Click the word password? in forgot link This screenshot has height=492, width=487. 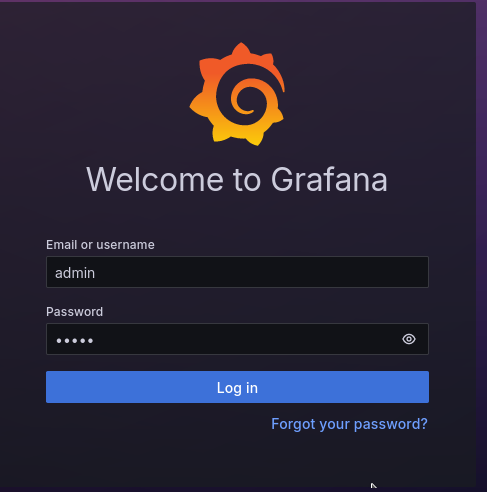click(391, 424)
